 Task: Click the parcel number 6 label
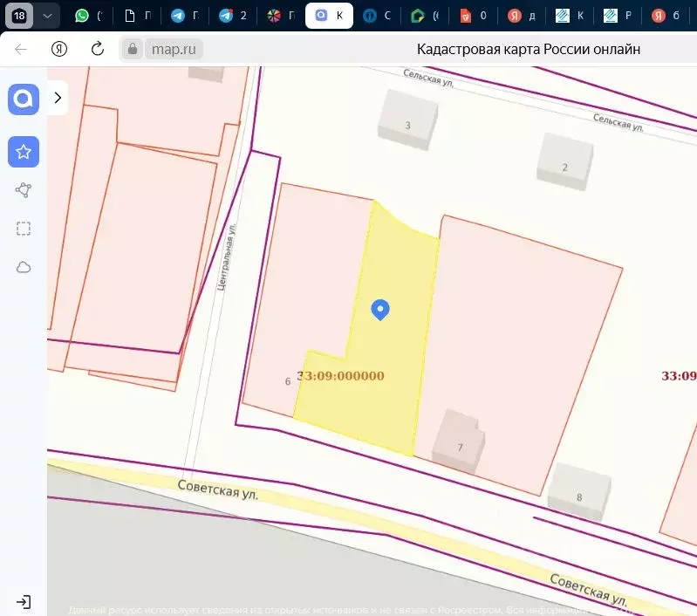(288, 381)
